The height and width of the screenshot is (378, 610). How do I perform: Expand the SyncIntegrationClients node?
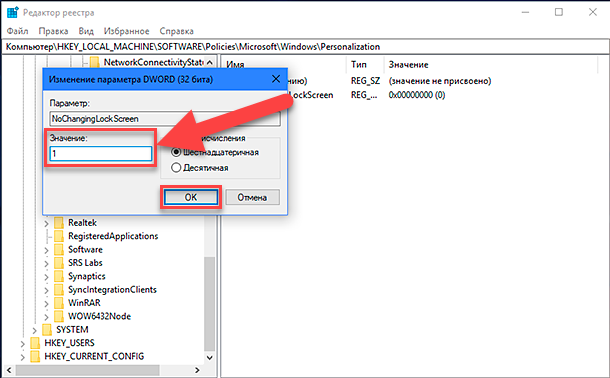[x=46, y=290]
